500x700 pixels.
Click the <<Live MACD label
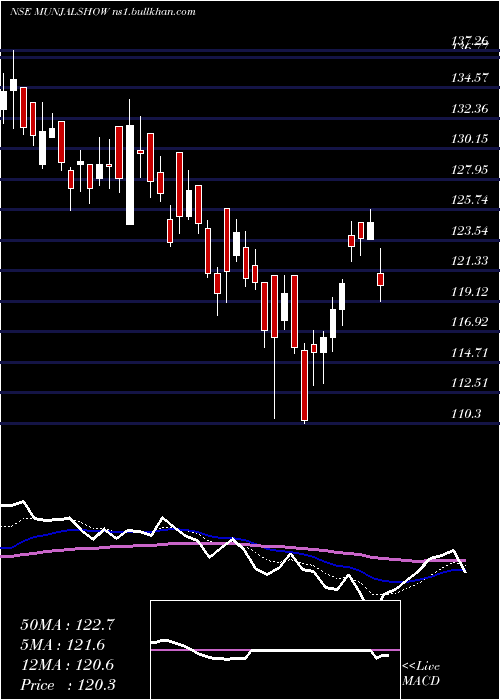coord(421,673)
